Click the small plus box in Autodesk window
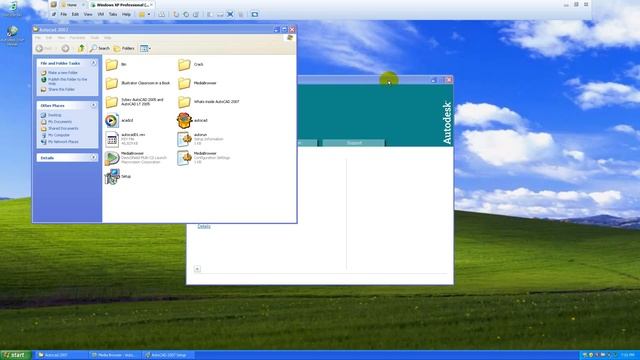This screenshot has height=360, width=640. pos(197,269)
